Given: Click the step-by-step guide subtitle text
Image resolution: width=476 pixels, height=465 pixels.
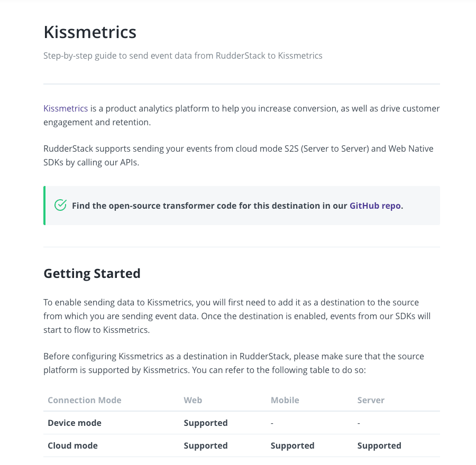Looking at the screenshot, I should click(182, 55).
